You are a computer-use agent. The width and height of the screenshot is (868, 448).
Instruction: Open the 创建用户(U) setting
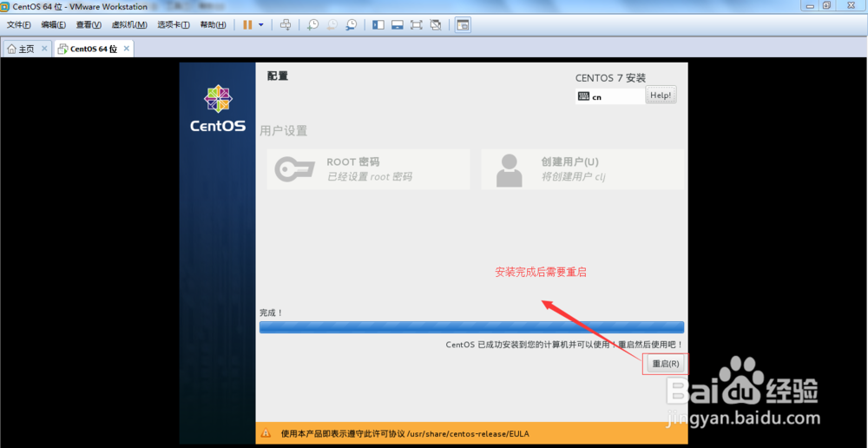click(582, 169)
